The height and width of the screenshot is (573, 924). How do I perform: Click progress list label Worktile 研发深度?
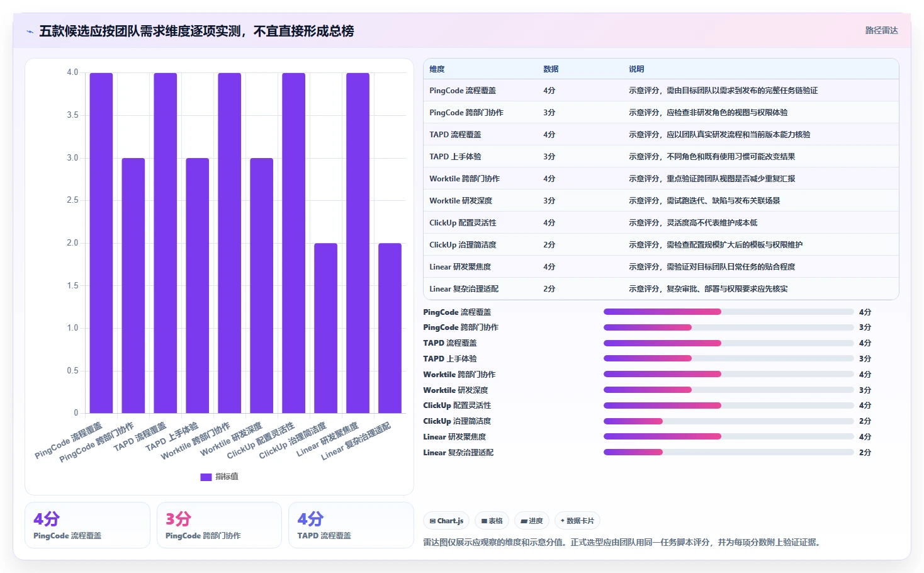click(x=456, y=390)
